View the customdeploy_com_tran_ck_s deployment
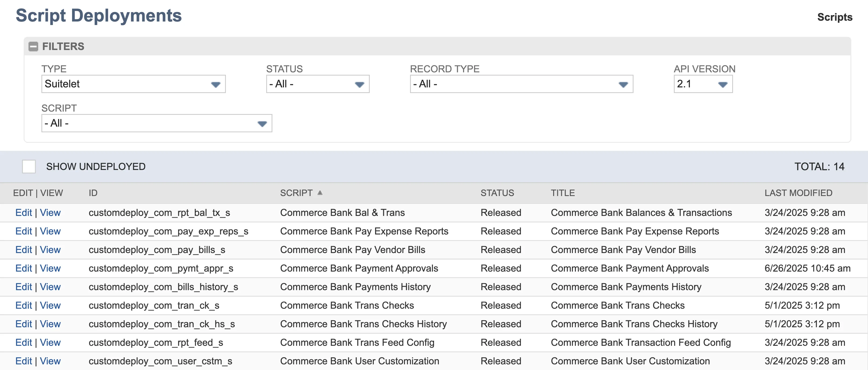The width and height of the screenshot is (868, 370). pyautogui.click(x=50, y=305)
